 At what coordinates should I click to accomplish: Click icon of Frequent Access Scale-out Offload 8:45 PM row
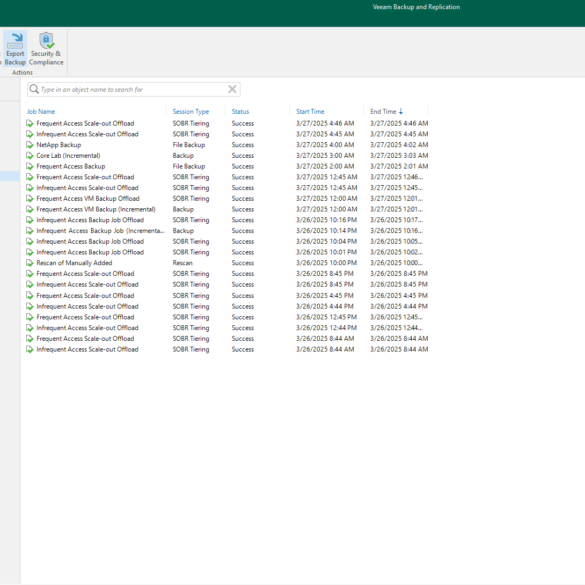[x=30, y=274]
